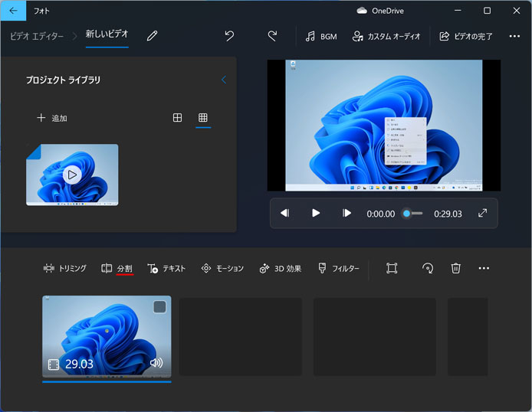Open the モーション motion options
Screen dimensions: 532x412
[222, 268]
